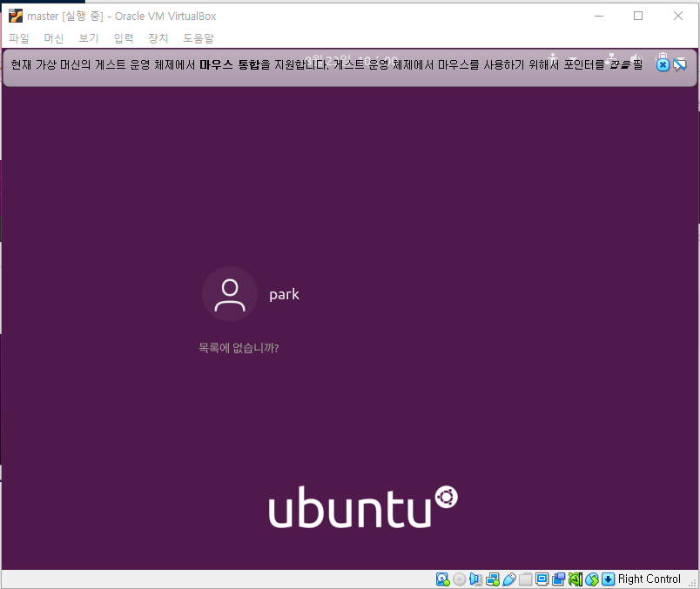Choose the park user name
Image resolution: width=700 pixels, height=589 pixels.
pos(285,294)
